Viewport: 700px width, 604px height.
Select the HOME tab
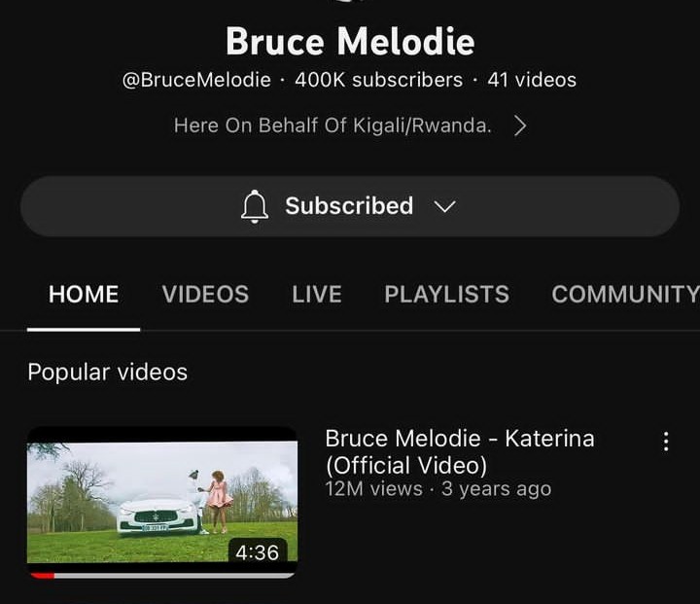(84, 295)
